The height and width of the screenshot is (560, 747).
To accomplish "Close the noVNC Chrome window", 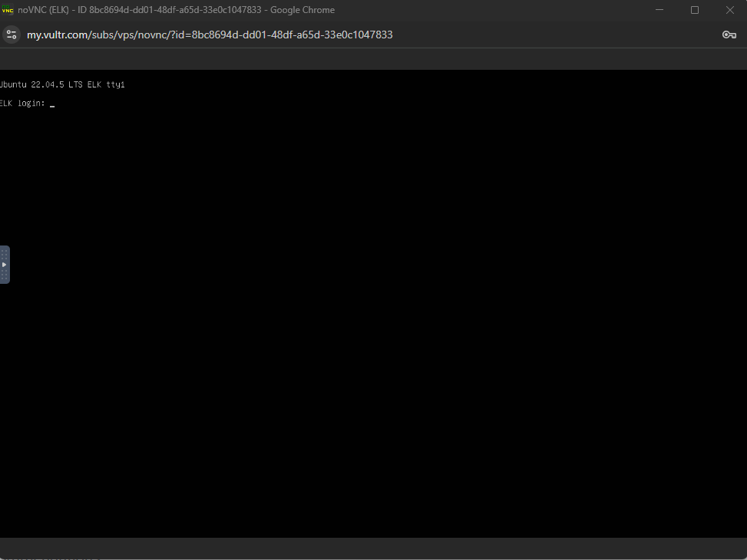I will point(729,10).
